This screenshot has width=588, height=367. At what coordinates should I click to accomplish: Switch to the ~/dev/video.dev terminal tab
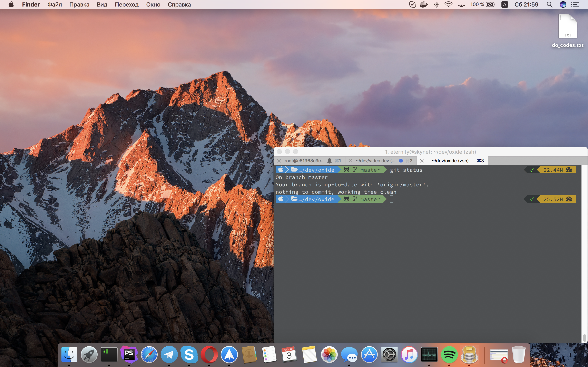pos(375,161)
